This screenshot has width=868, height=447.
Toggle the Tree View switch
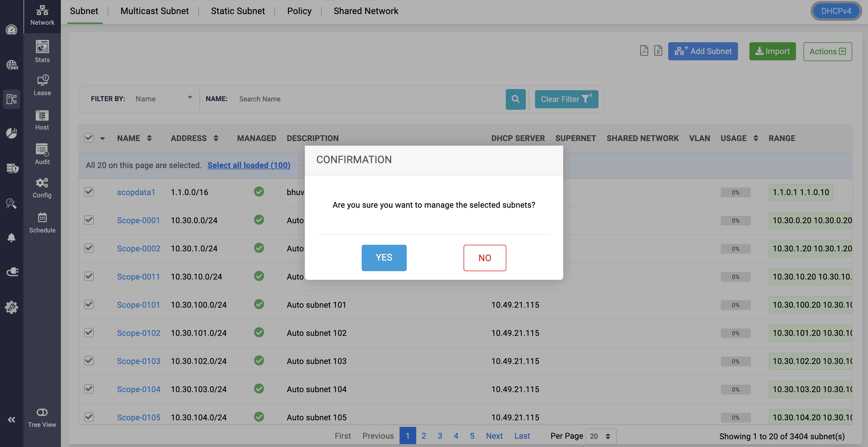(x=42, y=412)
